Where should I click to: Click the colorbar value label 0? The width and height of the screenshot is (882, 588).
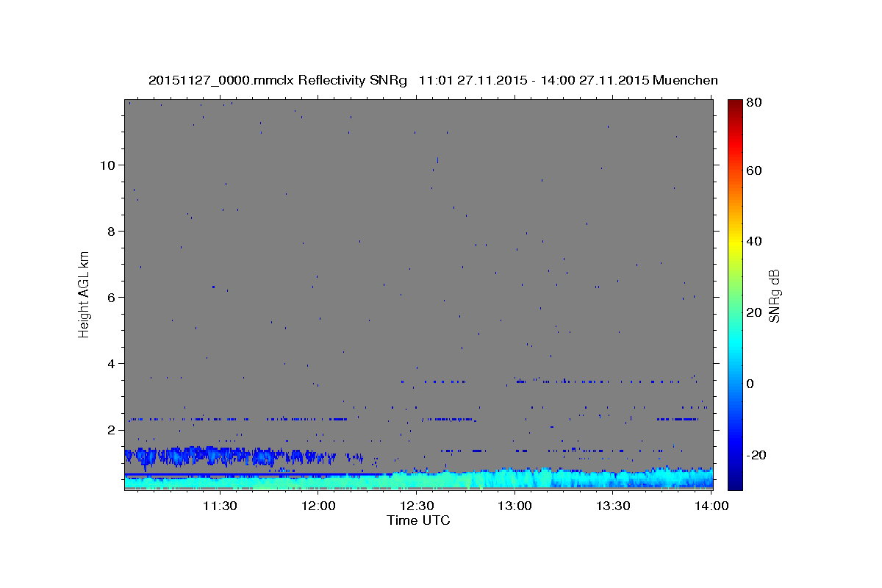(751, 384)
